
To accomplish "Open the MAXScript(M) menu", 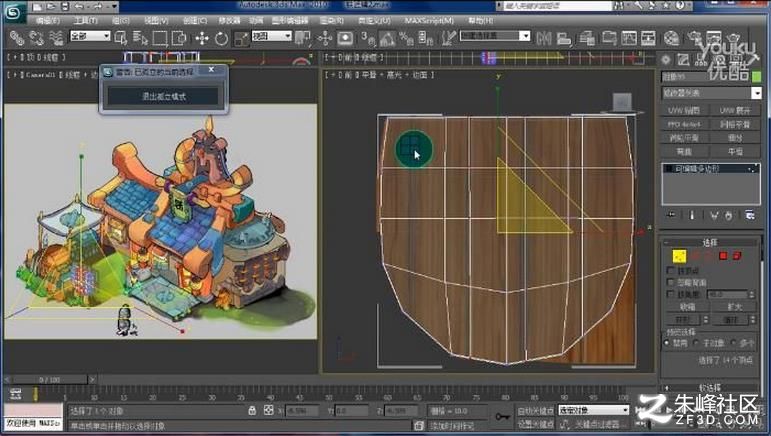I will click(429, 21).
